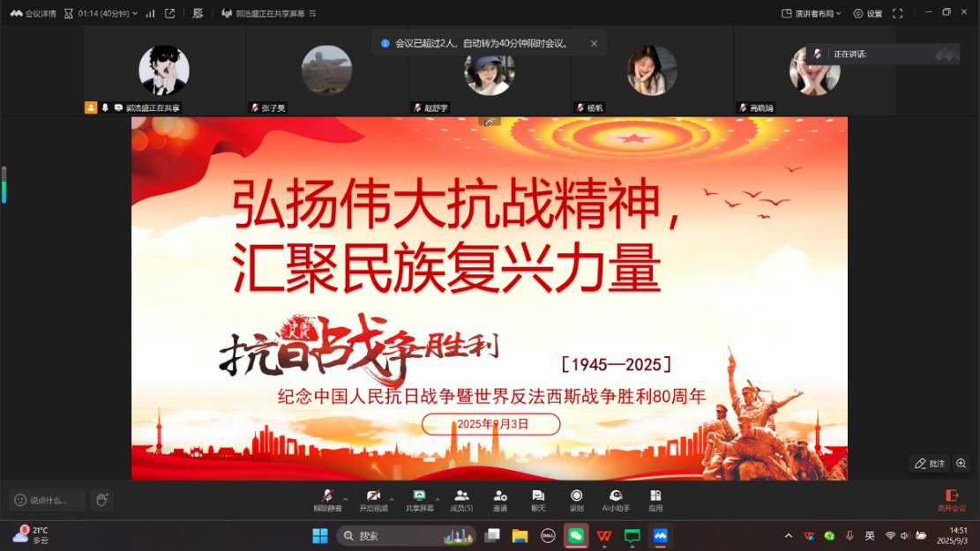Expand the video options arrow beside 开启视频
Image resolution: width=980 pixels, height=551 pixels.
pos(393,497)
